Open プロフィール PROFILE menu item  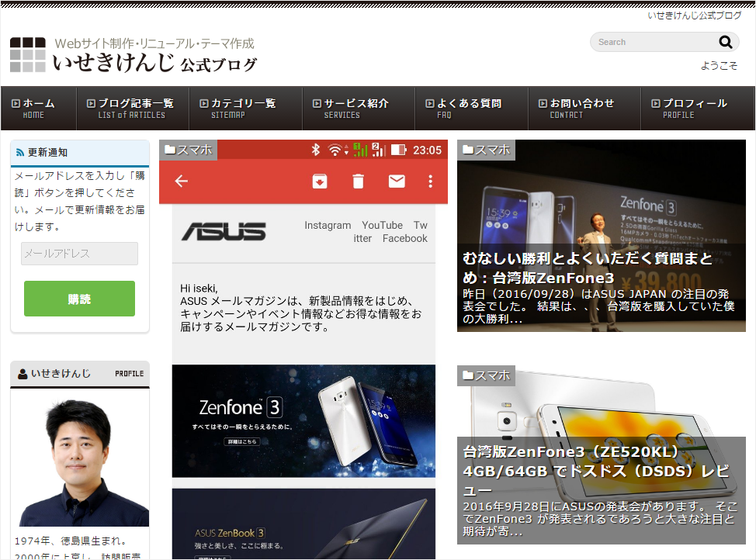click(x=697, y=109)
